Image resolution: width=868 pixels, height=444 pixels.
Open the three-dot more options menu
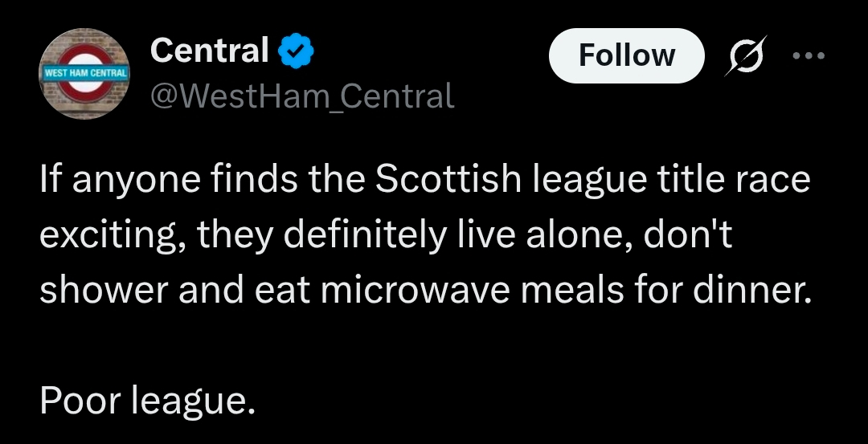(809, 56)
